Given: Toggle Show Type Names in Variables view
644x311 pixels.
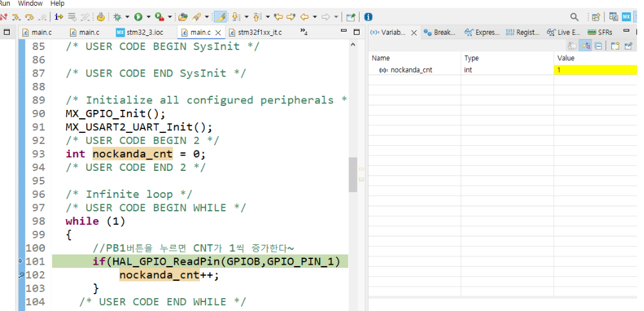Looking at the screenshot, I should point(571,46).
